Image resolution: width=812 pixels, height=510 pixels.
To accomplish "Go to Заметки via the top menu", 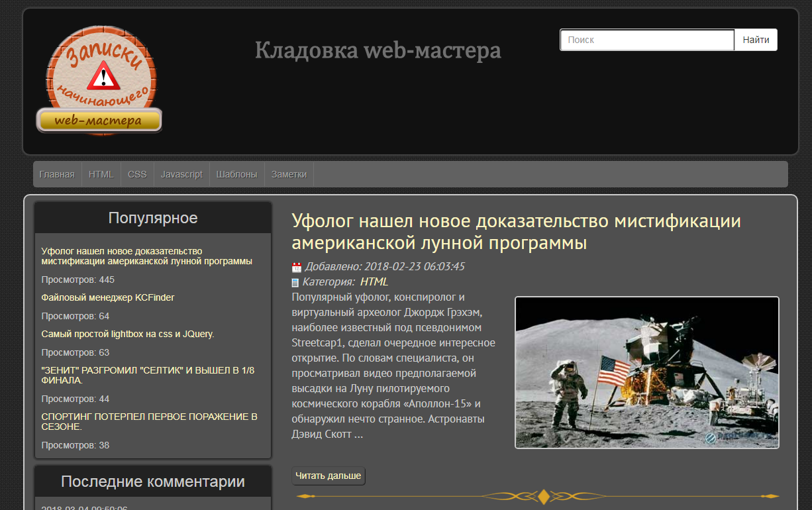I will click(x=288, y=174).
